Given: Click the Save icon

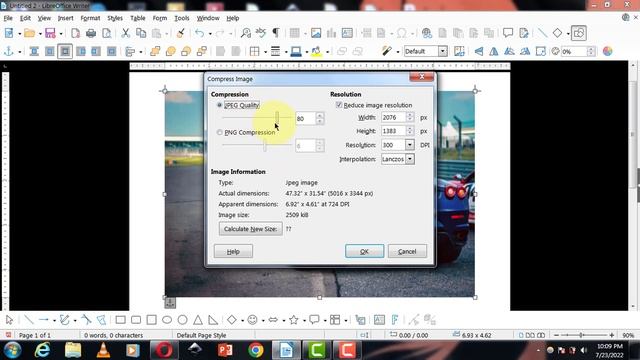Looking at the screenshot, I should pyautogui.click(x=50, y=33).
